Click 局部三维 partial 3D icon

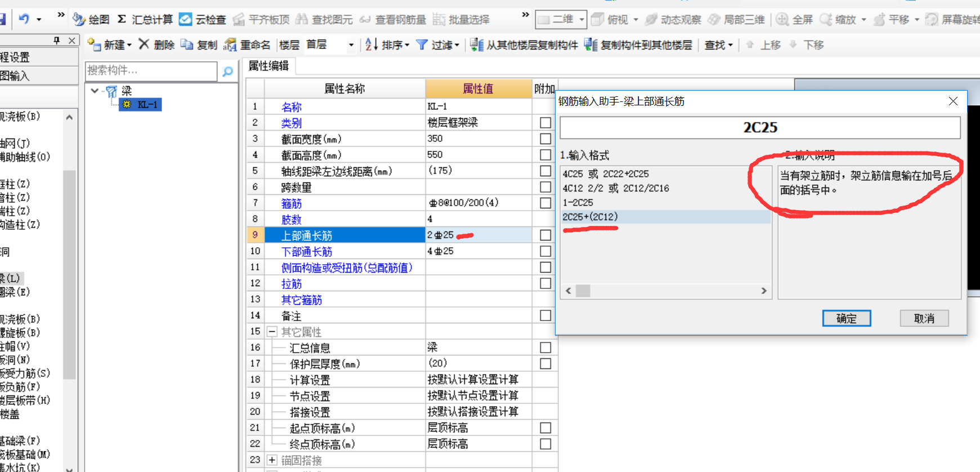tap(714, 19)
